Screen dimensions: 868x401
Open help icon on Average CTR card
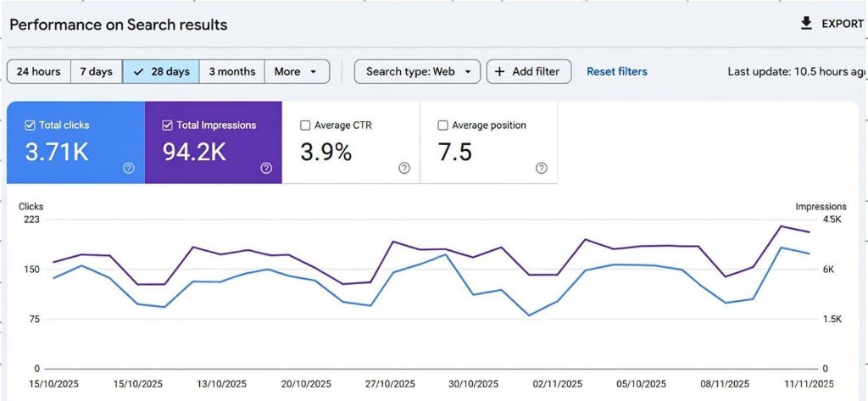point(404,168)
